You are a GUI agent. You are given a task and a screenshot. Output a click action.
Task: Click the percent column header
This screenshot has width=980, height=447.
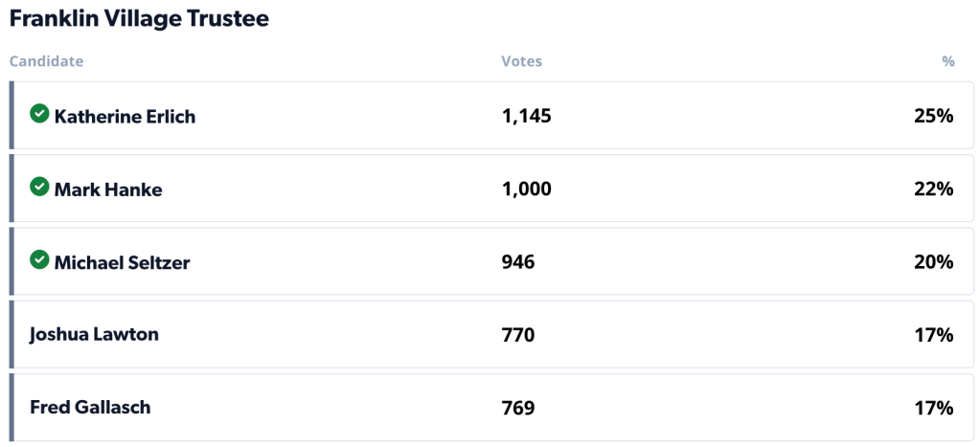point(947,61)
